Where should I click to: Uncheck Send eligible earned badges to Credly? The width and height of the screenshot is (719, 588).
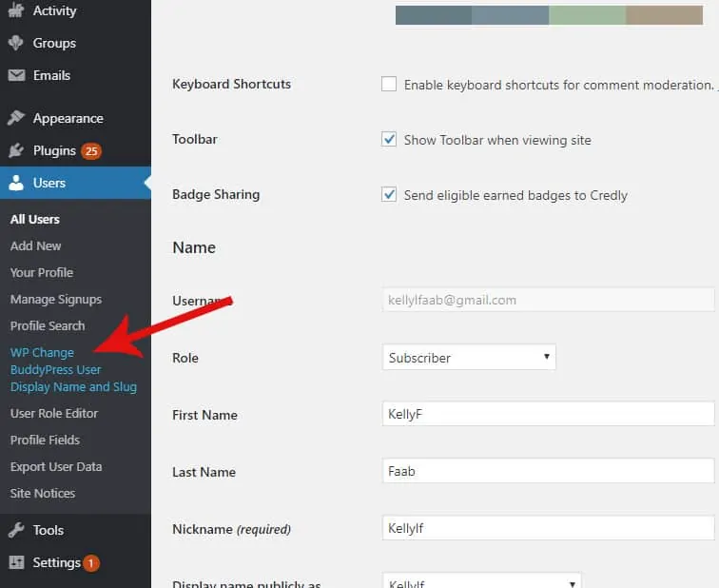pyautogui.click(x=389, y=194)
